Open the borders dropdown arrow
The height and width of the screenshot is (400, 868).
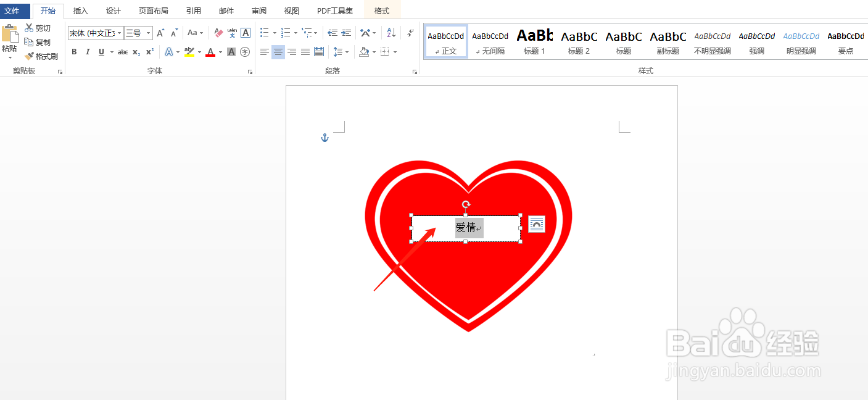[x=395, y=52]
